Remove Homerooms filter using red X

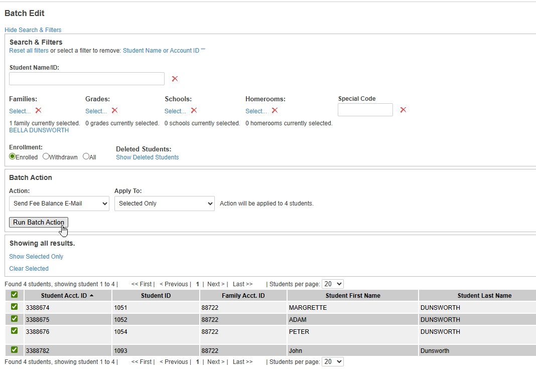[275, 110]
